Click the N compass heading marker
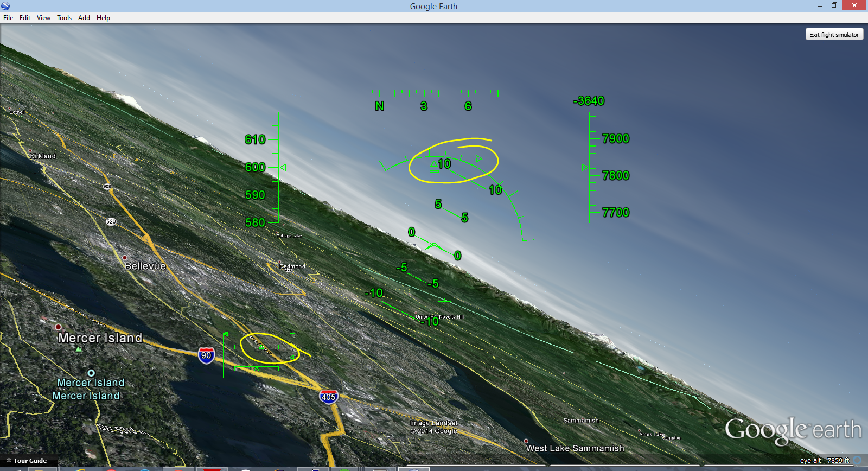The width and height of the screenshot is (868, 471). [380, 106]
